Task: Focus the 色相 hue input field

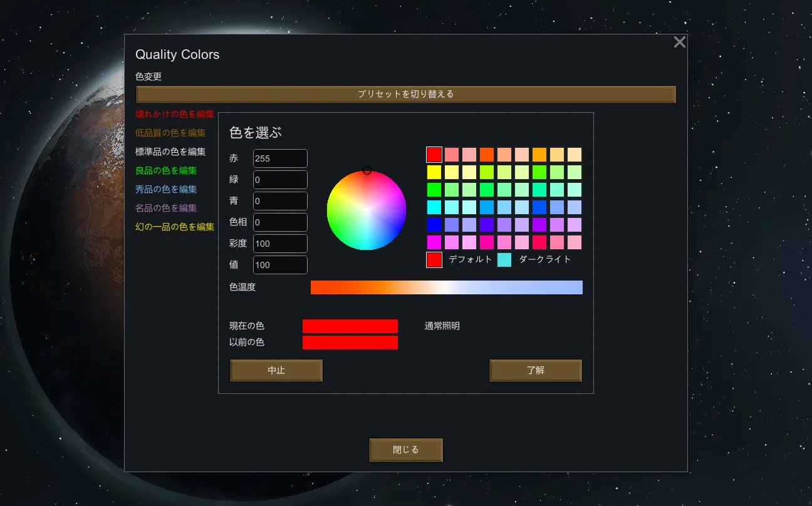Action: pyautogui.click(x=280, y=222)
